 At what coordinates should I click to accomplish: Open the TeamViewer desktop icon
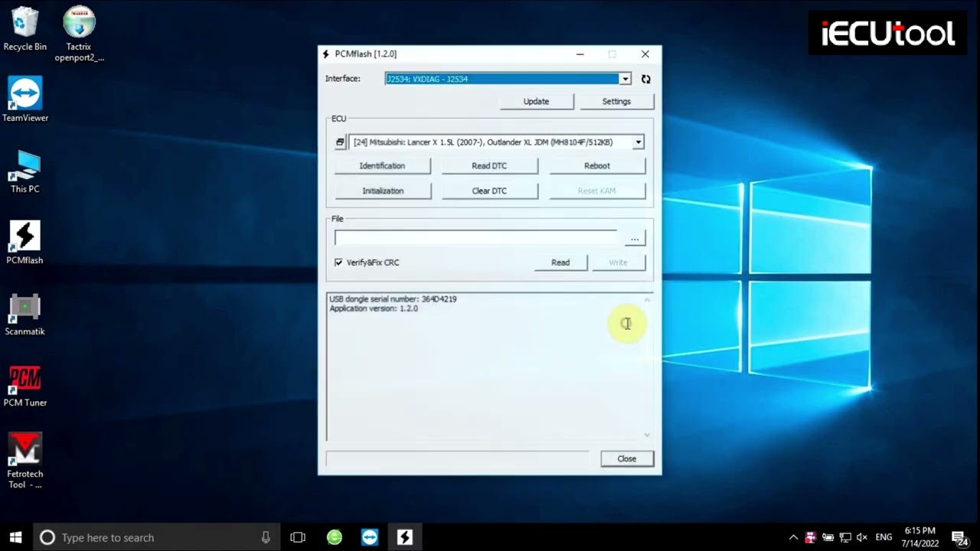click(24, 99)
